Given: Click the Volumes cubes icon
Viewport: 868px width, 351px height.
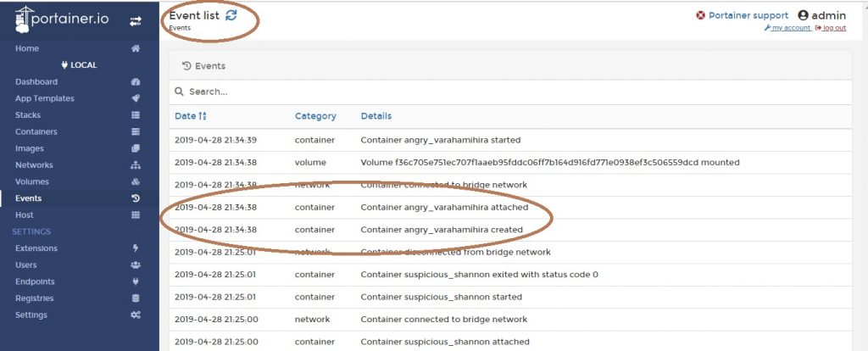Looking at the screenshot, I should tap(135, 181).
